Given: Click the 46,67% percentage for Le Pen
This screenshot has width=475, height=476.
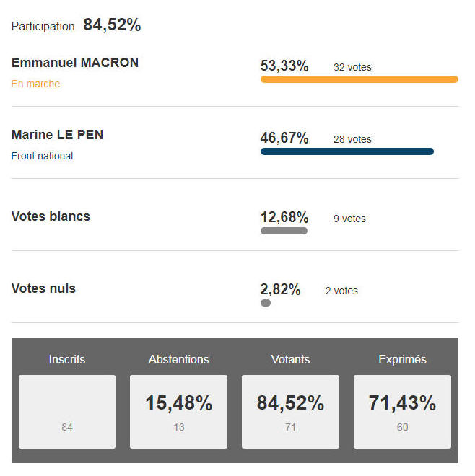Looking at the screenshot, I should pos(284,138).
